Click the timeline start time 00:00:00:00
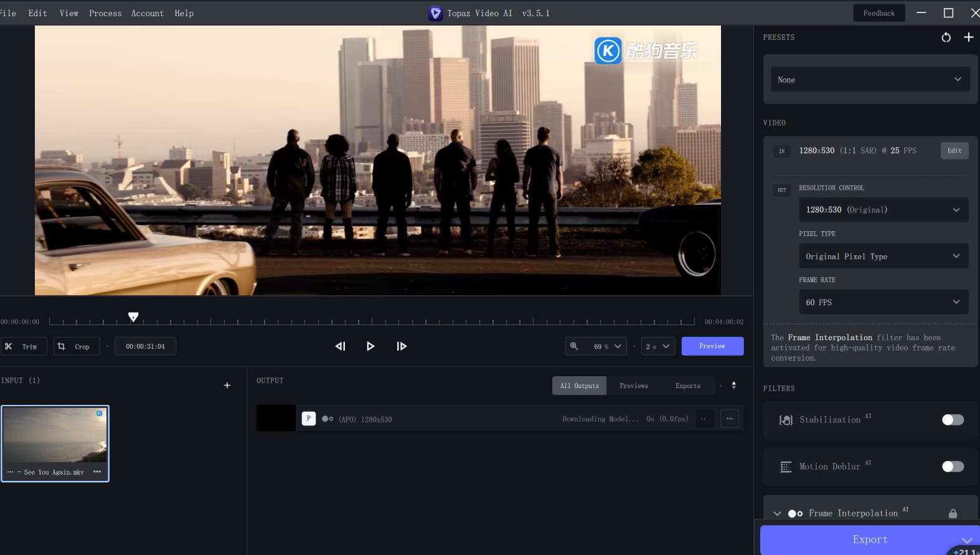 (x=20, y=322)
